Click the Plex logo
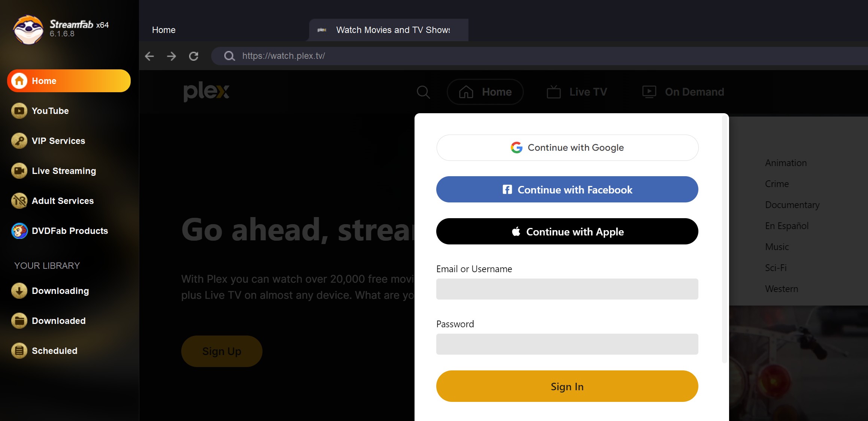 coord(206,91)
